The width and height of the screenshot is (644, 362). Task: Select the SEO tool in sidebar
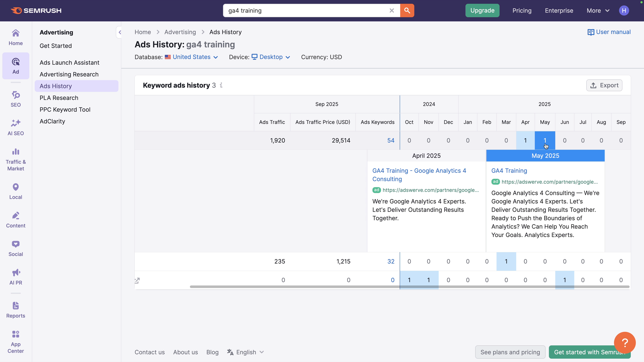coord(16,99)
